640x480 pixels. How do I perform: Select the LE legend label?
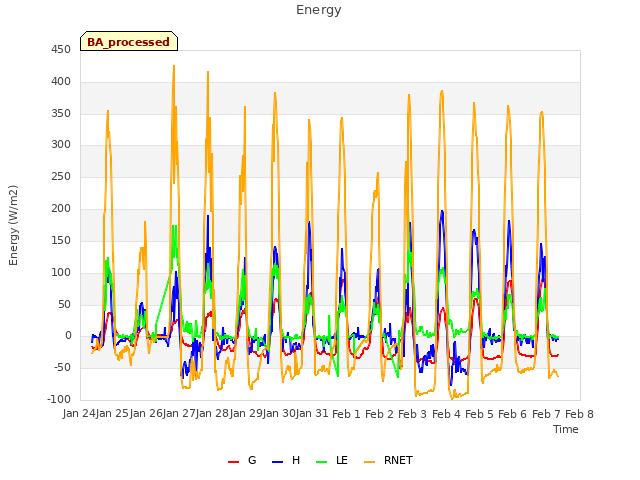342,460
